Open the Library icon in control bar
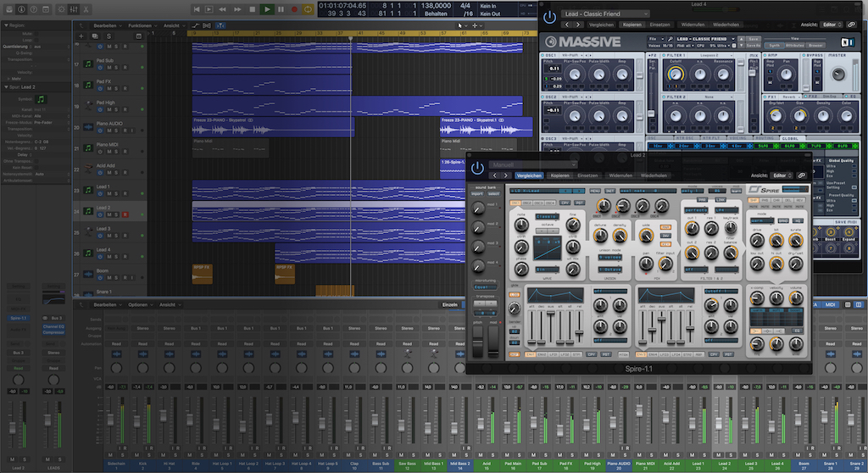Viewport: 868px width, 473px height. click(9, 8)
